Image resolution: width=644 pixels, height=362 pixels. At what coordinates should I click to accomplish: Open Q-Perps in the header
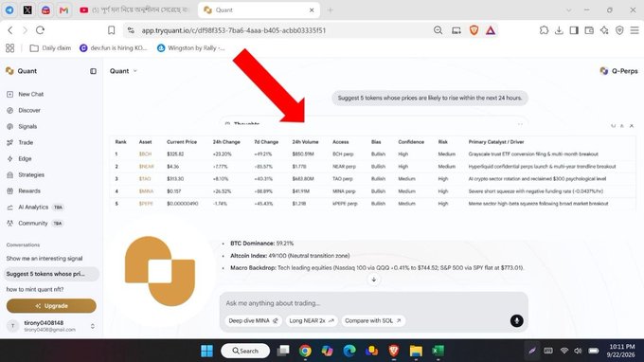coord(619,71)
